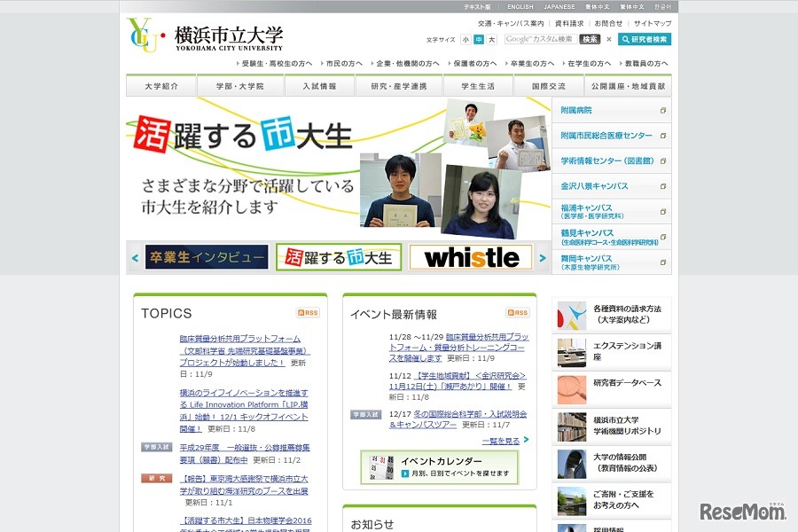Click the 一覧を見る arrow icon
The image size is (798, 532).
click(526, 440)
